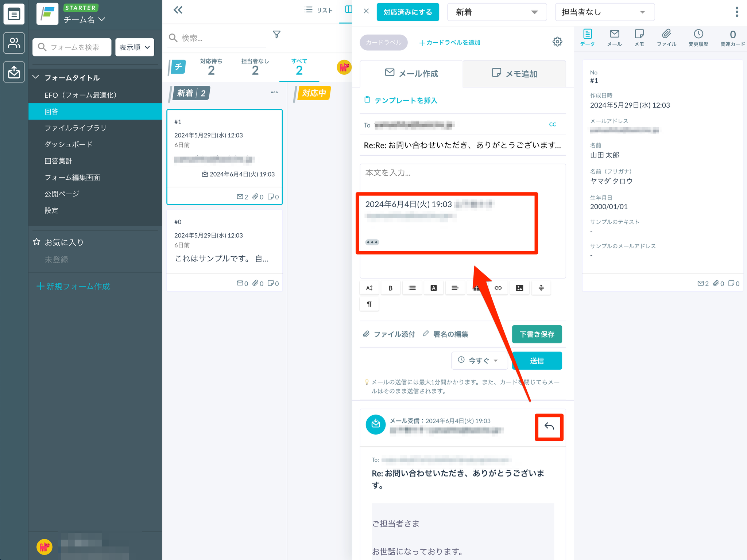
Task: Add the sample form to favorites star
Action: [x=36, y=242]
